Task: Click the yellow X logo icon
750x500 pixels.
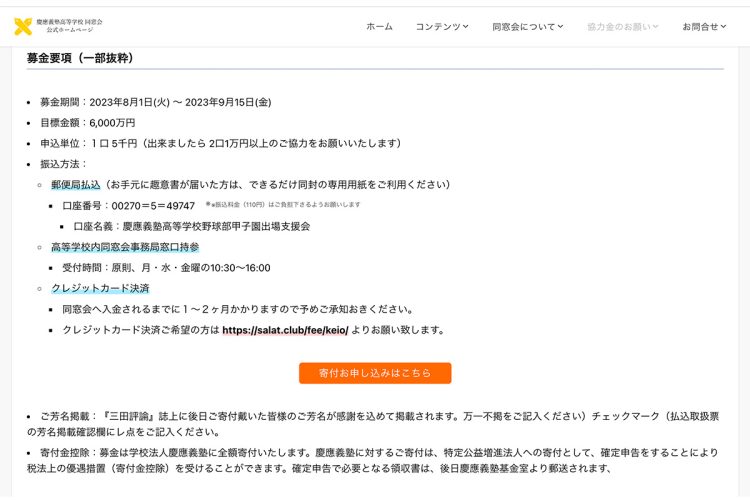Action: click(x=23, y=26)
